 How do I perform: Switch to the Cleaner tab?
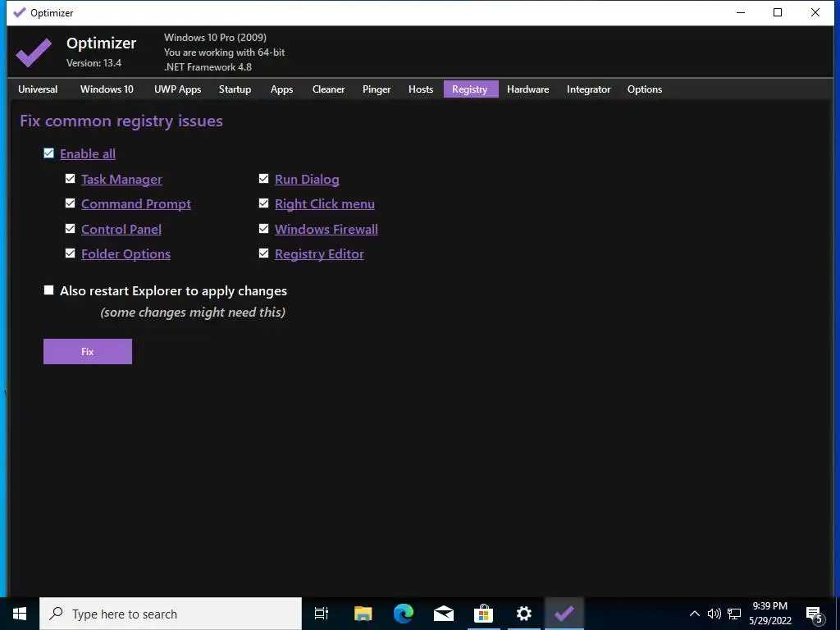[x=328, y=89]
